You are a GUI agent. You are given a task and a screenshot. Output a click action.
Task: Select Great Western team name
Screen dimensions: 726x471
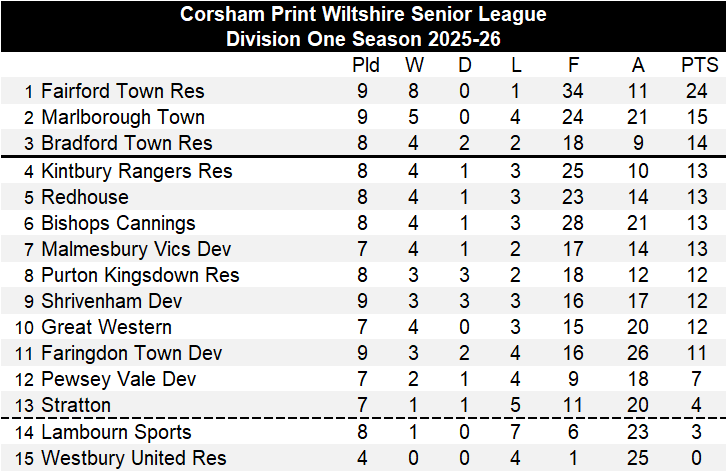click(x=106, y=327)
